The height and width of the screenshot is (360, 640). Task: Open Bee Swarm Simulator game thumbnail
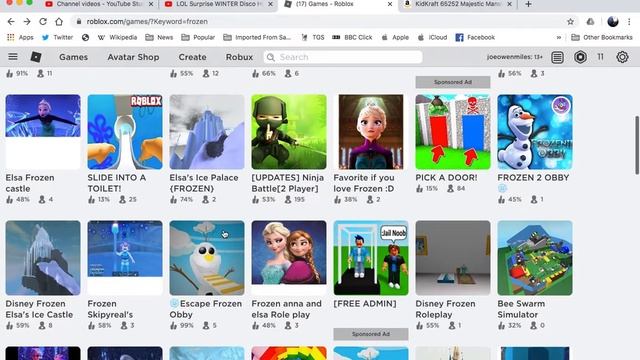(535, 258)
